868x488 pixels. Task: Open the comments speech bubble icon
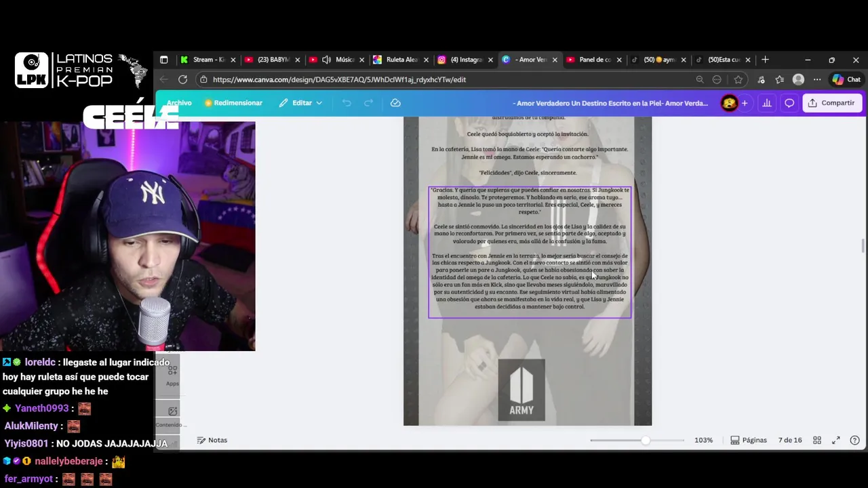tap(789, 103)
